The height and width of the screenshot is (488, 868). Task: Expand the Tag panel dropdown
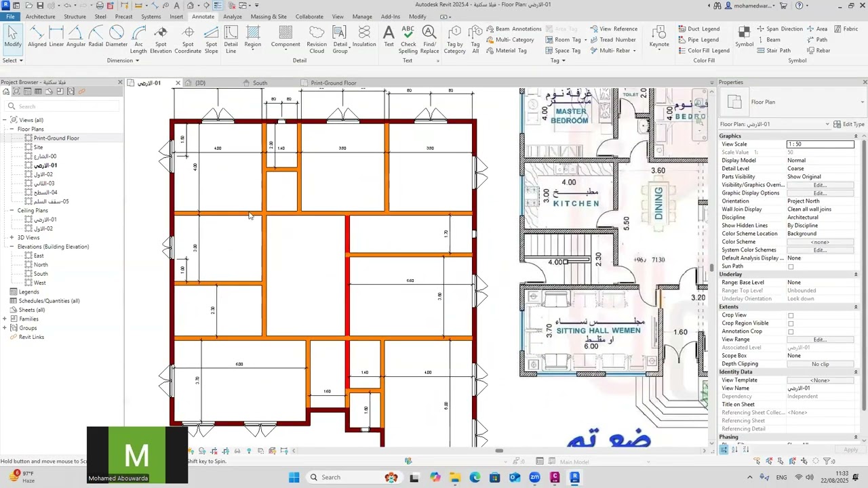tap(558, 61)
